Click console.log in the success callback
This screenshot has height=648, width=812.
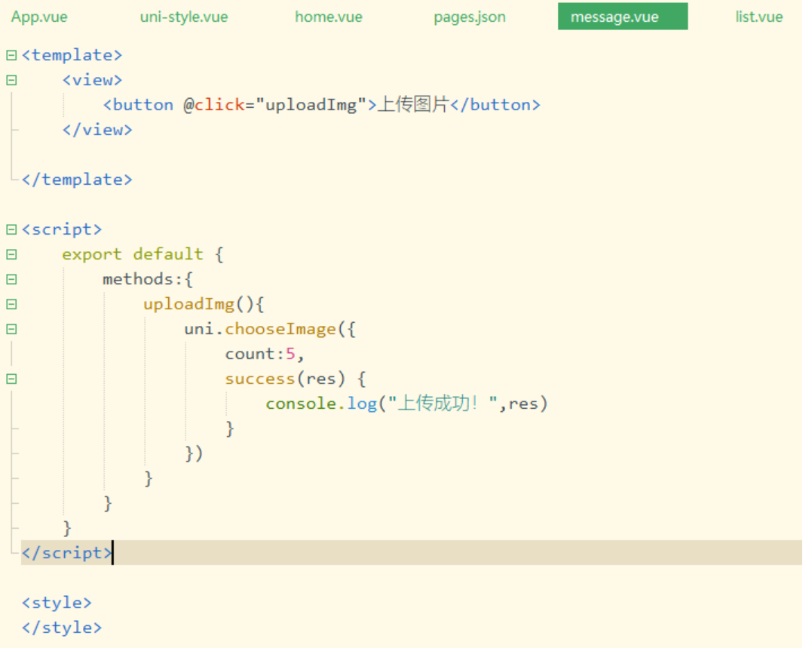[321, 404]
